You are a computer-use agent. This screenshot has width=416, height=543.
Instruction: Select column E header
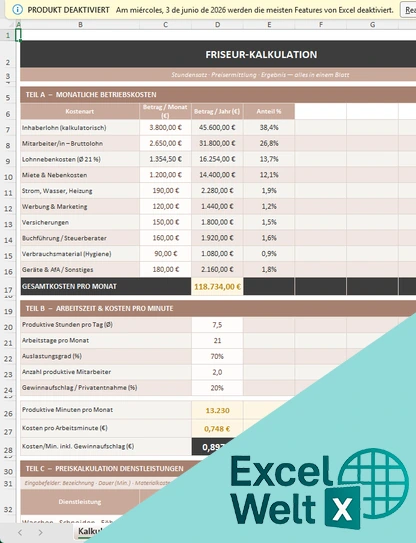pos(269,25)
